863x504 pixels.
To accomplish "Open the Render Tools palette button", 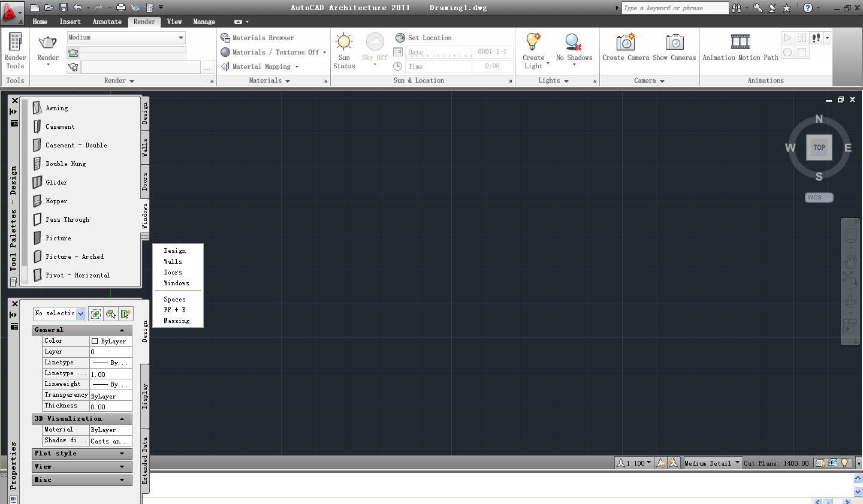I will point(15,51).
